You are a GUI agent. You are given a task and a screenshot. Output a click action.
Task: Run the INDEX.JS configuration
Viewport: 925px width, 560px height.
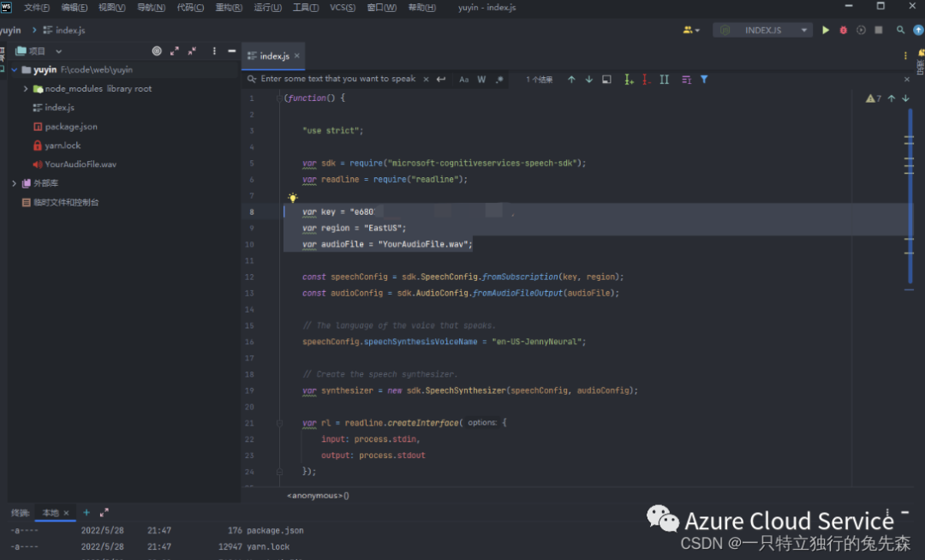825,30
